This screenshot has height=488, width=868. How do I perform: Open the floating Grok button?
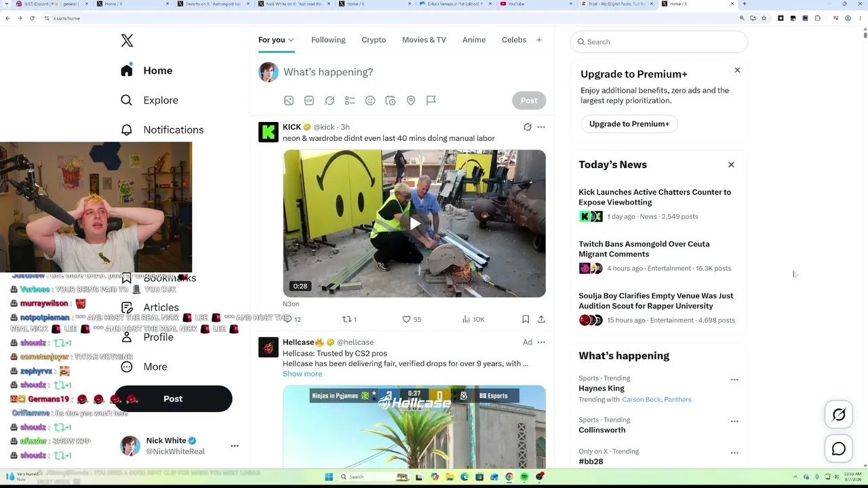point(839,415)
